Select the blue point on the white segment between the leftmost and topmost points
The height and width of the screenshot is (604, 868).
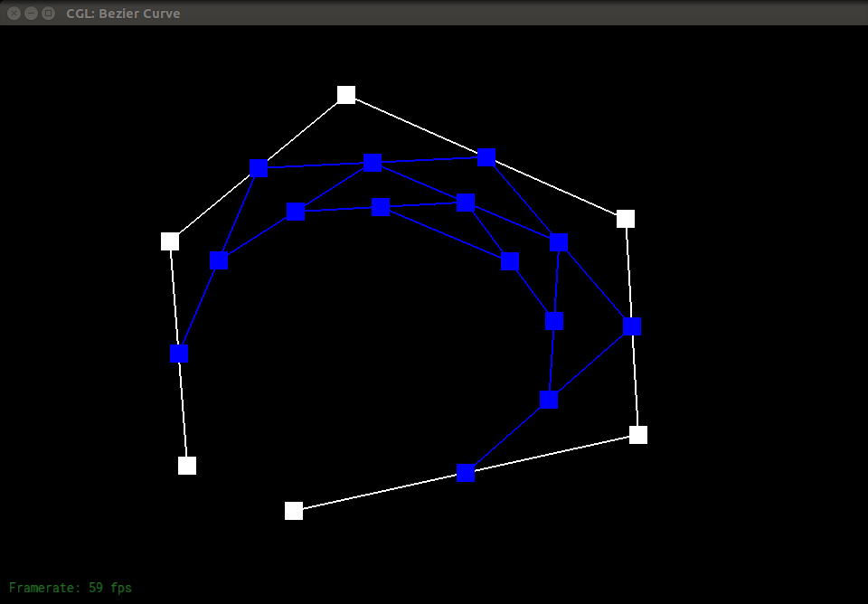[259, 168]
